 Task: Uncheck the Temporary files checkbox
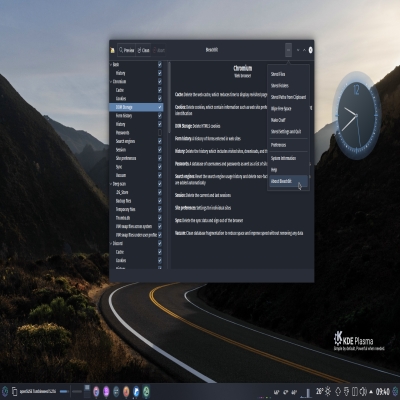click(x=160, y=209)
